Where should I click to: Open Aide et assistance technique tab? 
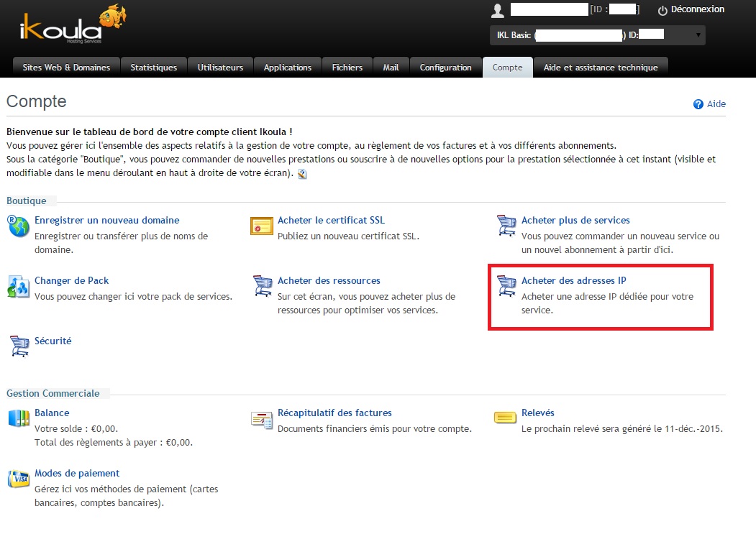tap(600, 68)
